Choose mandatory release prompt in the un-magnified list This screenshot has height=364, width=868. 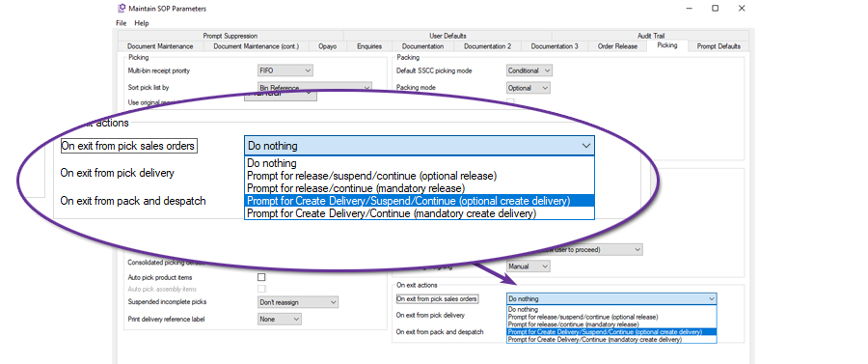pos(611,324)
